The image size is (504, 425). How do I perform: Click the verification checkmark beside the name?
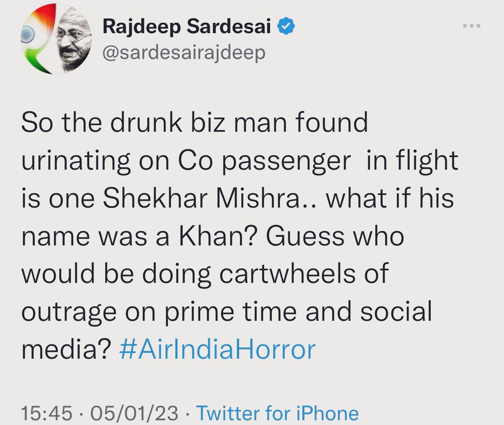tap(285, 26)
